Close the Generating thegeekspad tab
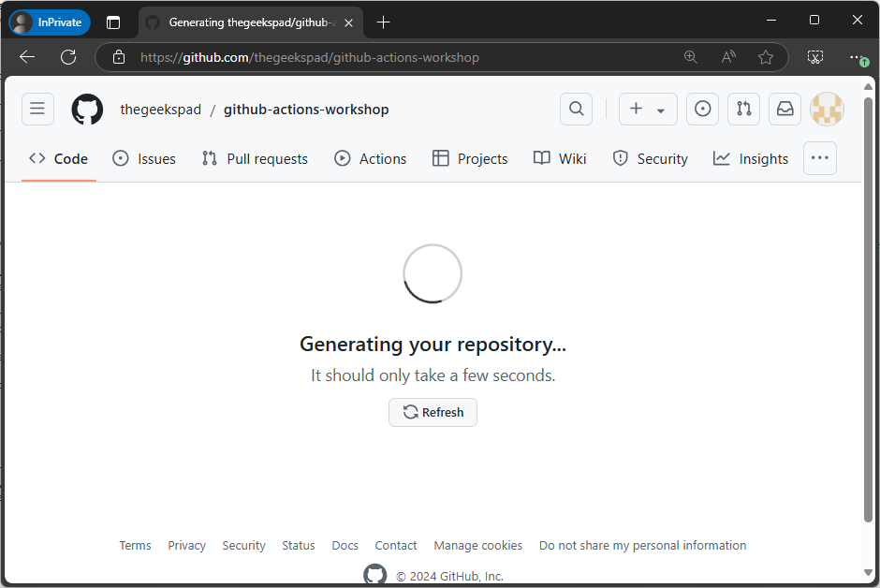 pos(348,23)
